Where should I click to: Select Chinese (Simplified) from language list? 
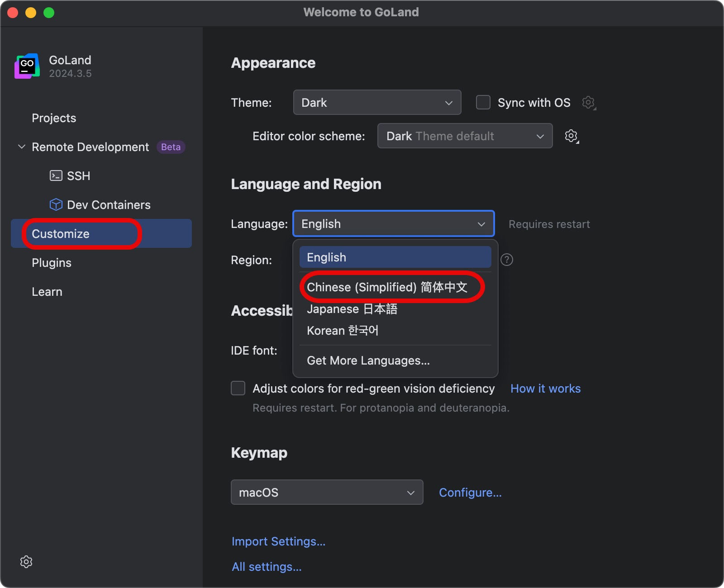click(x=387, y=287)
